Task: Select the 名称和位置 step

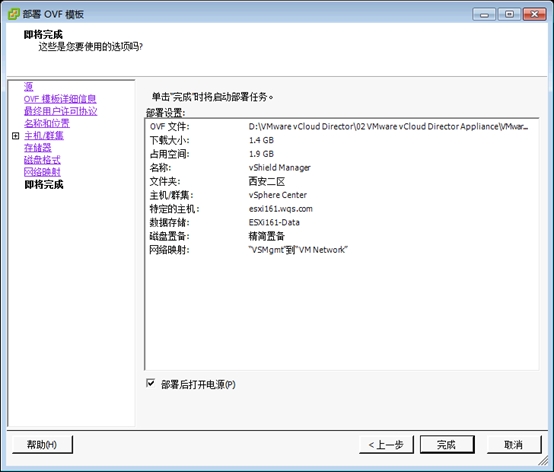Action: pos(47,123)
